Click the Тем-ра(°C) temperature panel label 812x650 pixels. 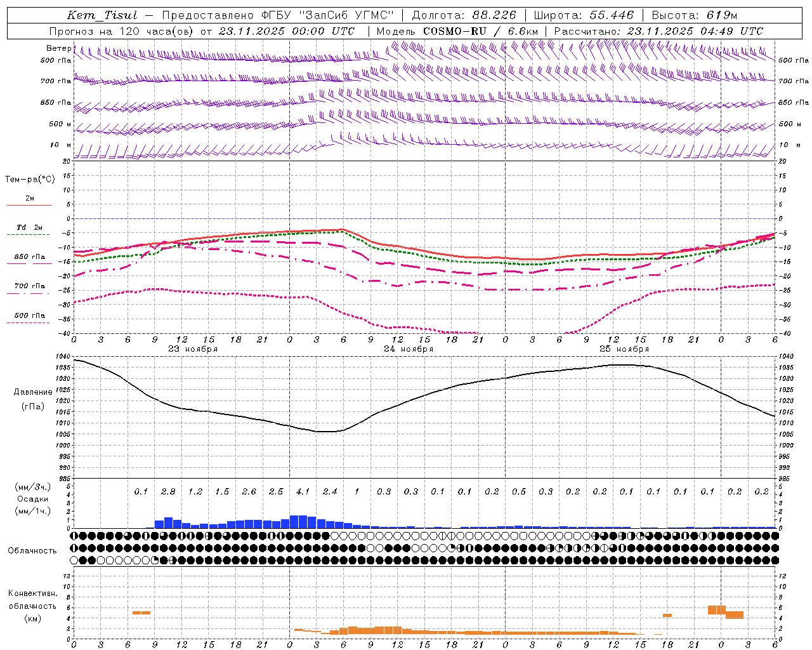coord(30,180)
